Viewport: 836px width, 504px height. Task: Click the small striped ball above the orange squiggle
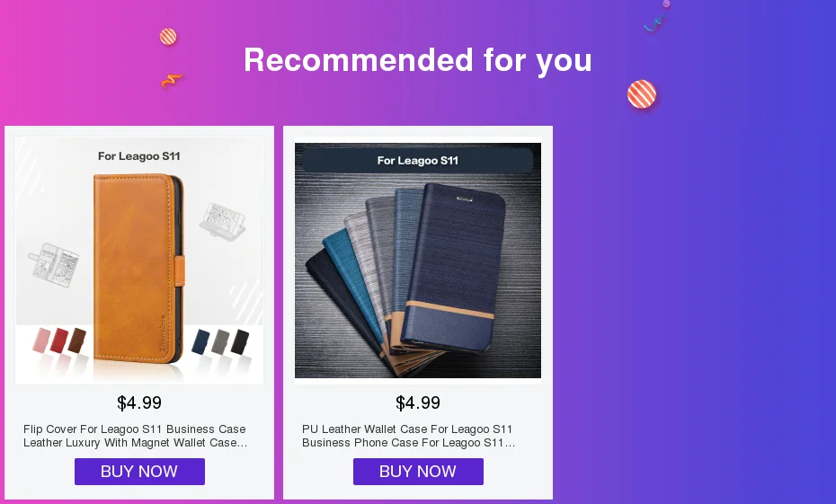tap(168, 37)
